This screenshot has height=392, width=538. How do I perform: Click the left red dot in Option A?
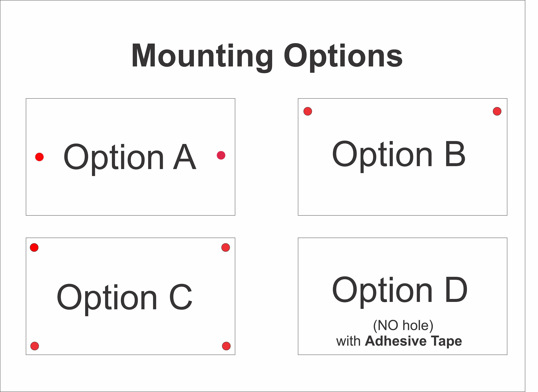[x=39, y=157]
